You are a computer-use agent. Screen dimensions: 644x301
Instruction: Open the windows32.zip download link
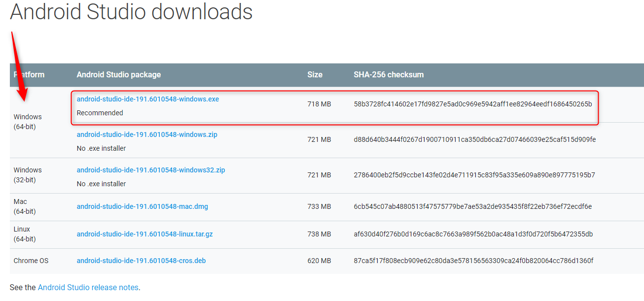click(150, 170)
